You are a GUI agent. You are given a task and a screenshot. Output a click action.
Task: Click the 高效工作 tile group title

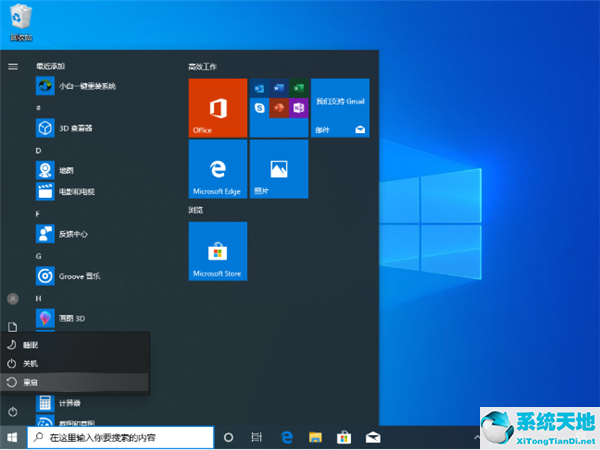click(x=202, y=67)
